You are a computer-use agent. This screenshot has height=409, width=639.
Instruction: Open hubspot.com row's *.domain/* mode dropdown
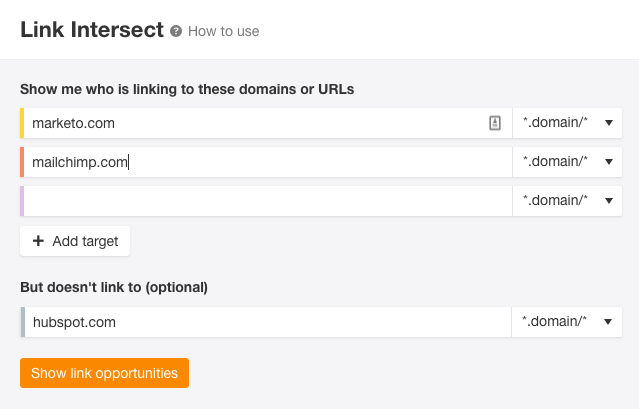(567, 322)
